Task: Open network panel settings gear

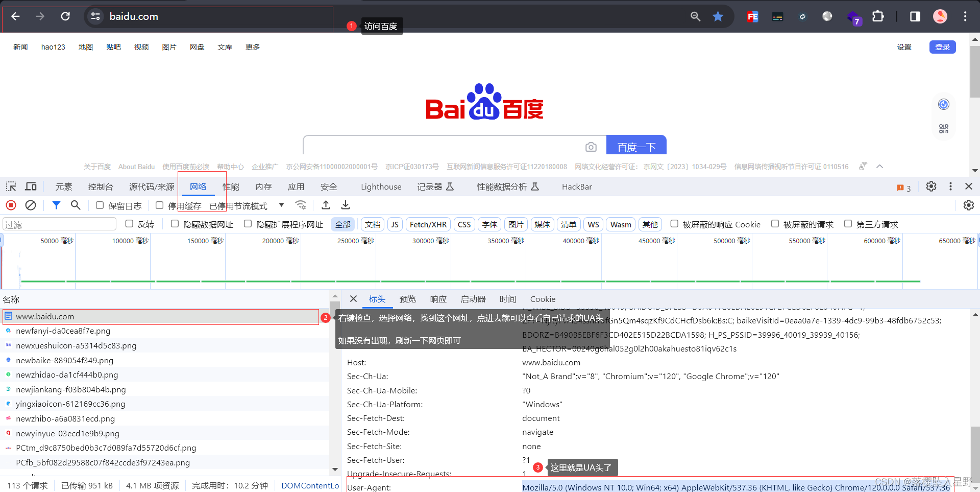Action: (x=968, y=205)
